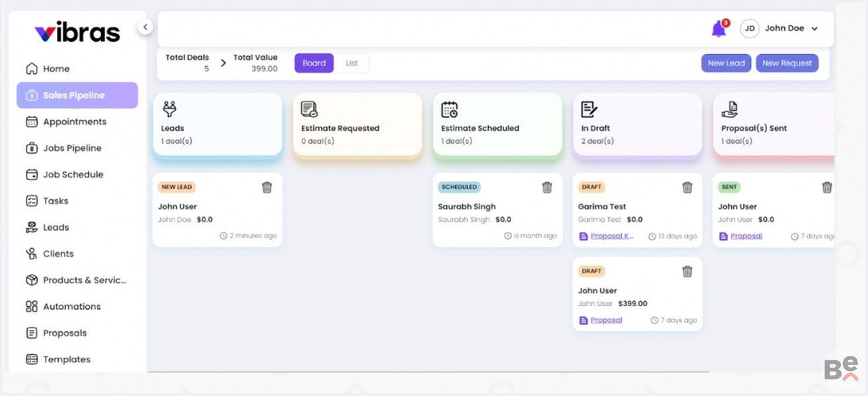Click the Leads funnel icon in column header
The height and width of the screenshot is (396, 868).
point(170,110)
